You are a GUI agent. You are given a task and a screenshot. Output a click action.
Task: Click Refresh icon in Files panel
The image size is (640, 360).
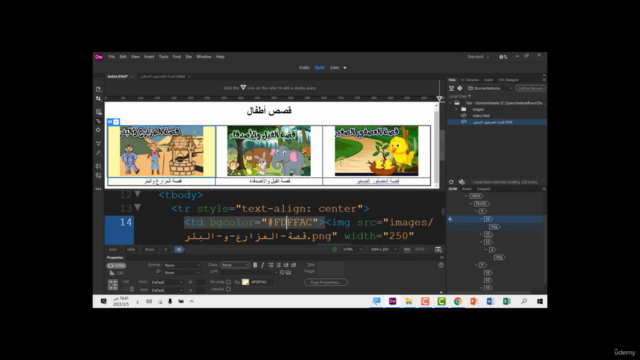pyautogui.click(x=451, y=182)
